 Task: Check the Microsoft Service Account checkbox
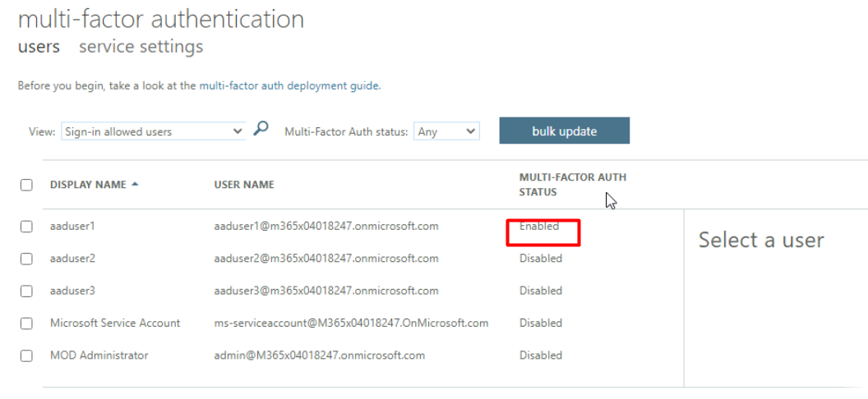26,323
